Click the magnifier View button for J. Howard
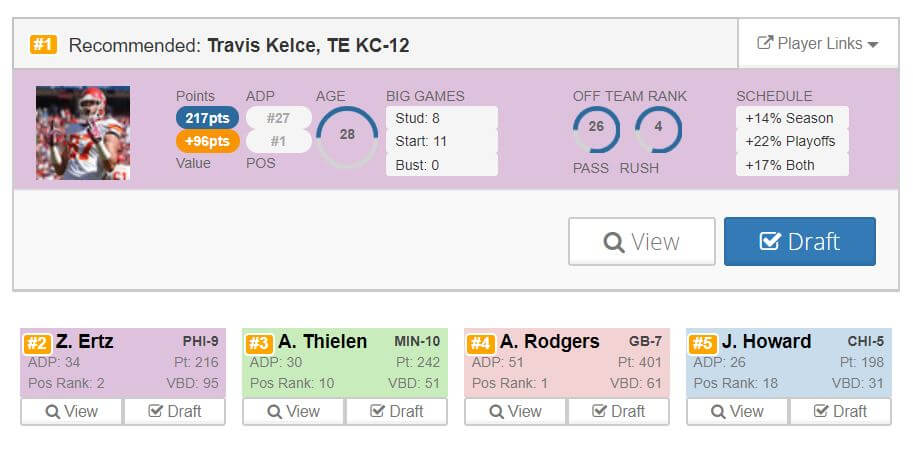 [x=738, y=411]
